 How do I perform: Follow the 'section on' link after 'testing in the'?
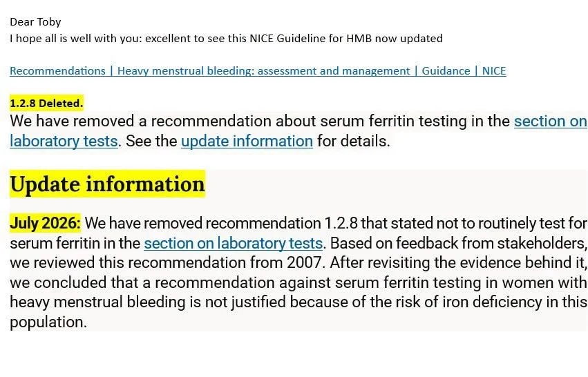coord(550,121)
